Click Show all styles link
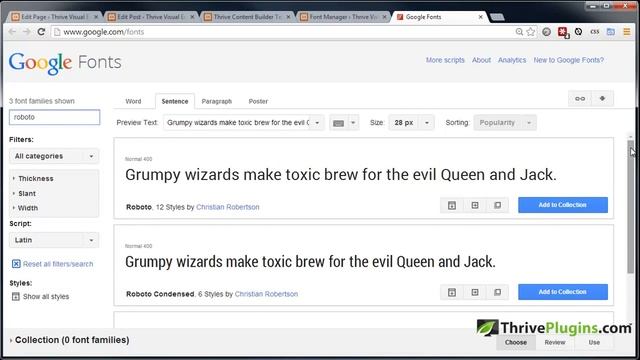Screen dimensions: 640x360 [46, 297]
